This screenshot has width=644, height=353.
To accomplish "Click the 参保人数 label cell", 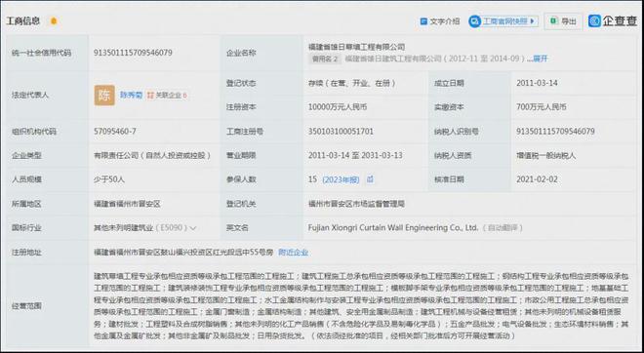I will pyautogui.click(x=262, y=179).
